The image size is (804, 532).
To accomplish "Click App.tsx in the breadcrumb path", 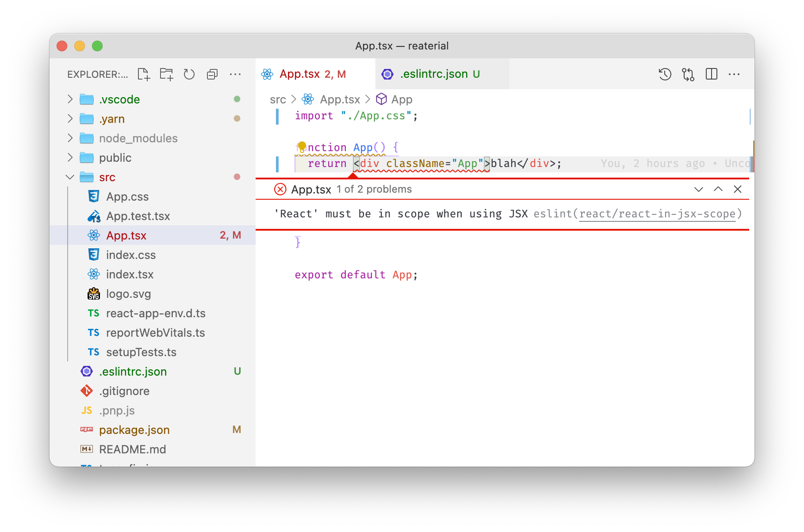I will point(340,99).
